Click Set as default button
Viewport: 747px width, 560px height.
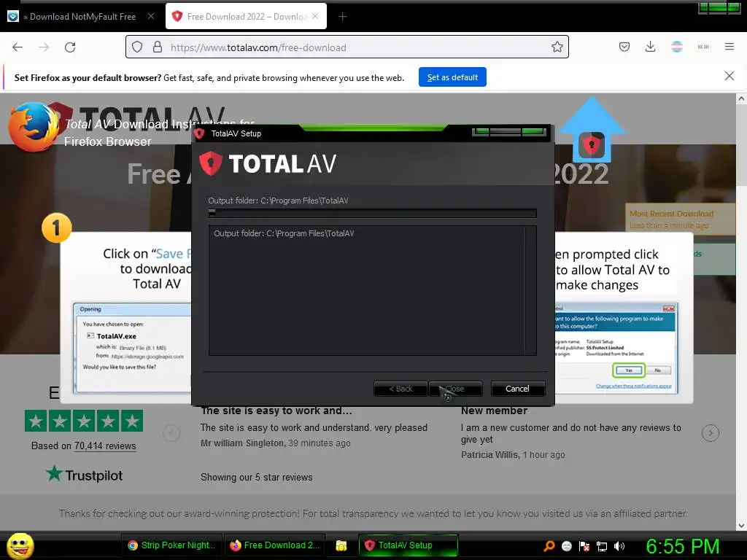coord(452,77)
